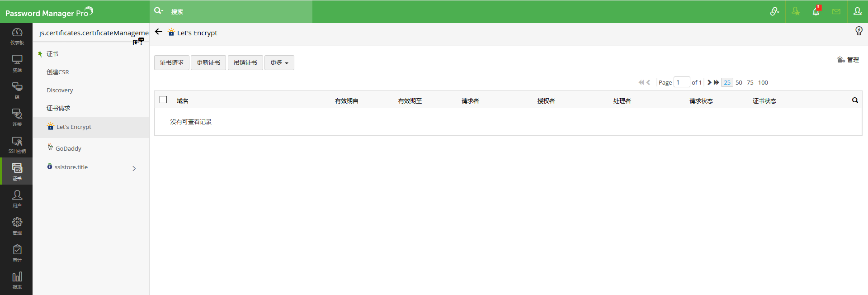Click the search magnifier icon in header
This screenshot has height=295, width=868.
pyautogui.click(x=158, y=11)
